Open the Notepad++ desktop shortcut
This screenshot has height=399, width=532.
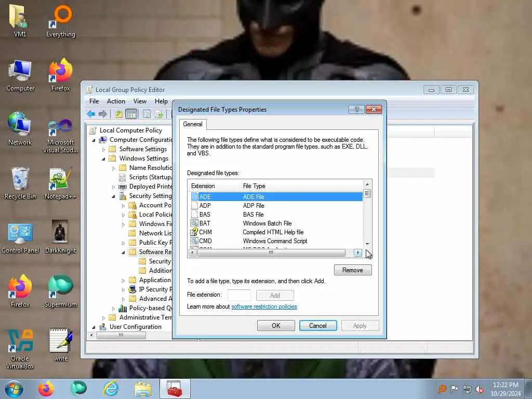point(60,183)
